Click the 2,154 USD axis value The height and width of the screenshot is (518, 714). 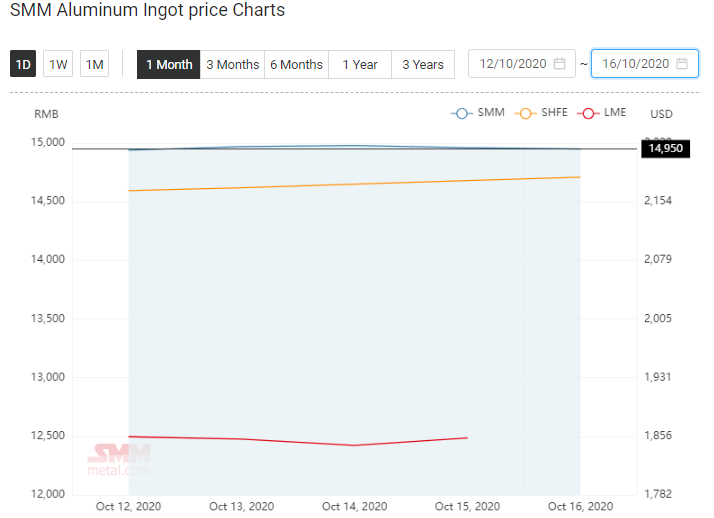pos(658,200)
